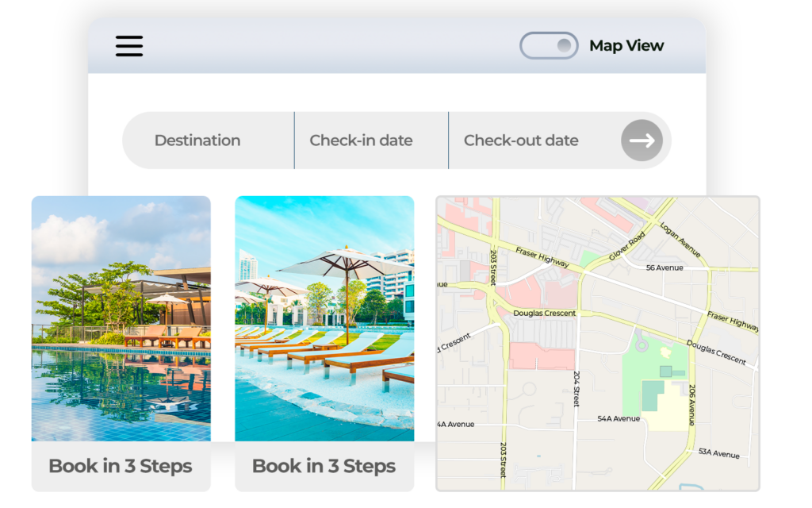Click the 54A Avenue label on map
The height and width of the screenshot is (508, 812).
point(619,418)
